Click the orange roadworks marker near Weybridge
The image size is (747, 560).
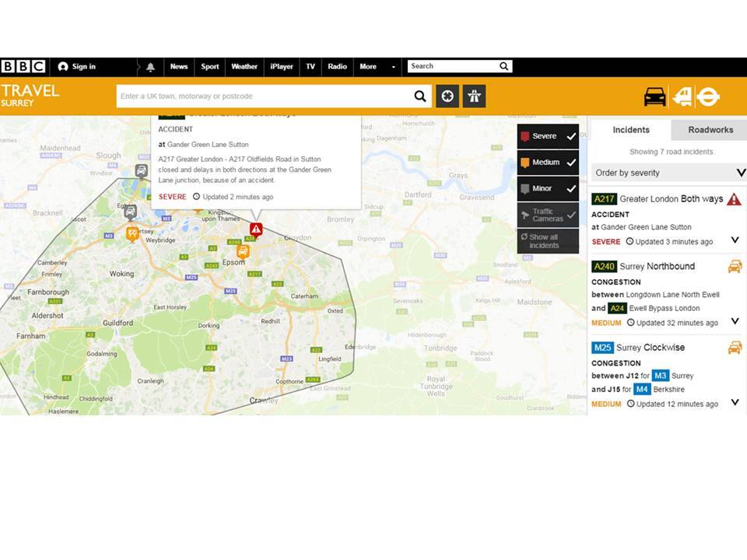(x=132, y=233)
